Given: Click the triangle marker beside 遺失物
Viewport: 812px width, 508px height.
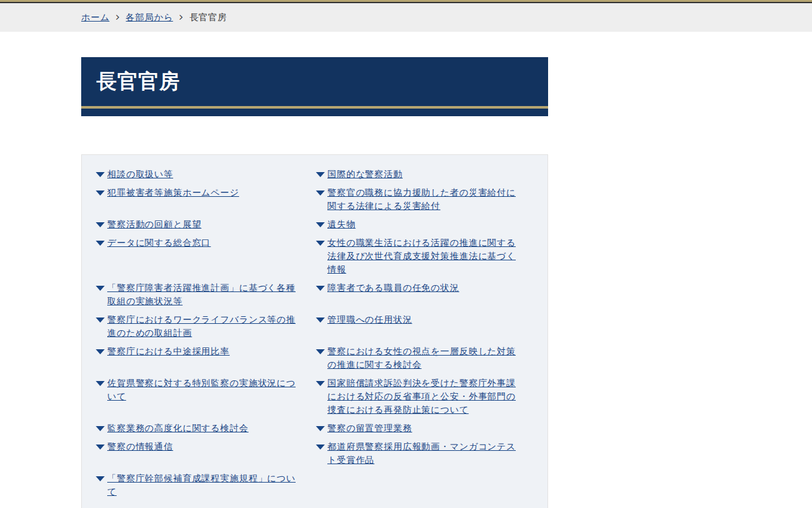Looking at the screenshot, I should [320, 225].
